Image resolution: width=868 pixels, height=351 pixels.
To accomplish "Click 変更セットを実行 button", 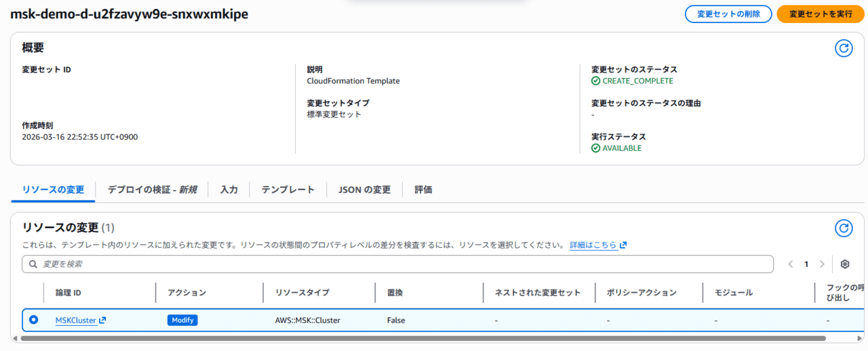I will coord(820,14).
